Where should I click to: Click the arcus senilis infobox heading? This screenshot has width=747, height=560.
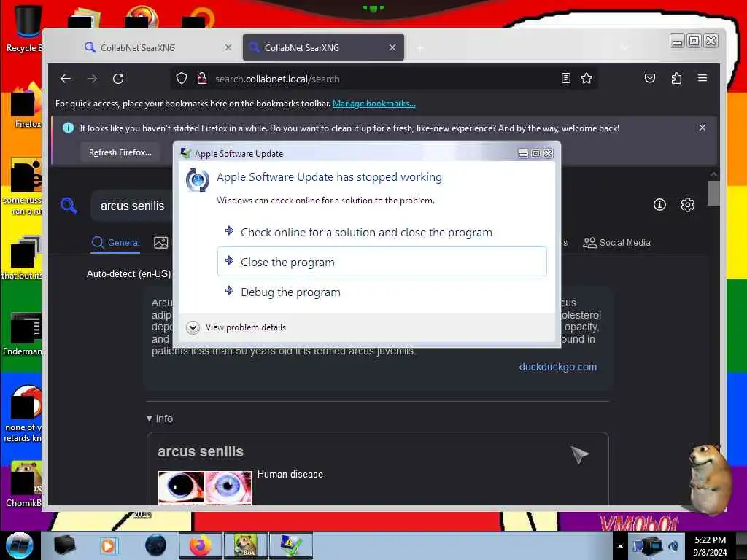coord(201,451)
